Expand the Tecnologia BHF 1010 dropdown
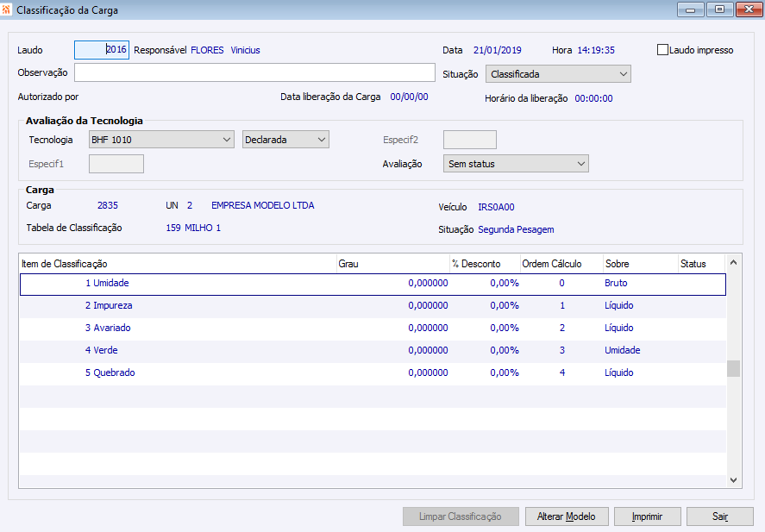Viewport: 765px width, 532px height. pyautogui.click(x=161, y=139)
